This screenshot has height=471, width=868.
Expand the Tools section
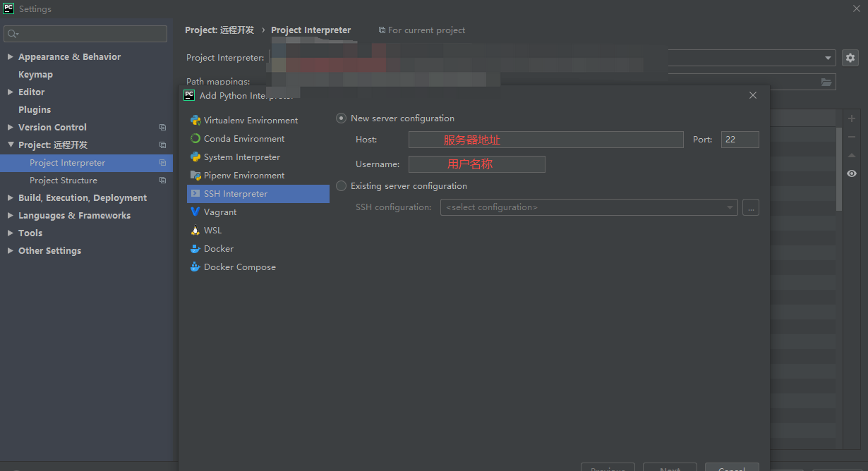click(x=10, y=233)
